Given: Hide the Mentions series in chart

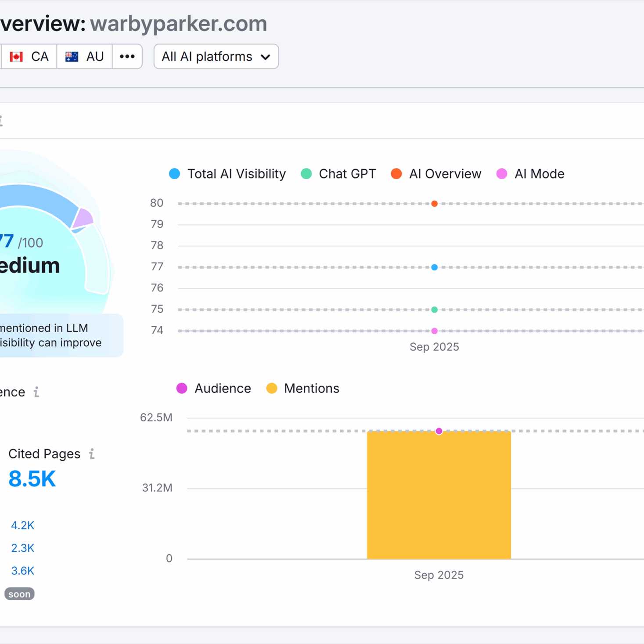Looking at the screenshot, I should tap(303, 389).
